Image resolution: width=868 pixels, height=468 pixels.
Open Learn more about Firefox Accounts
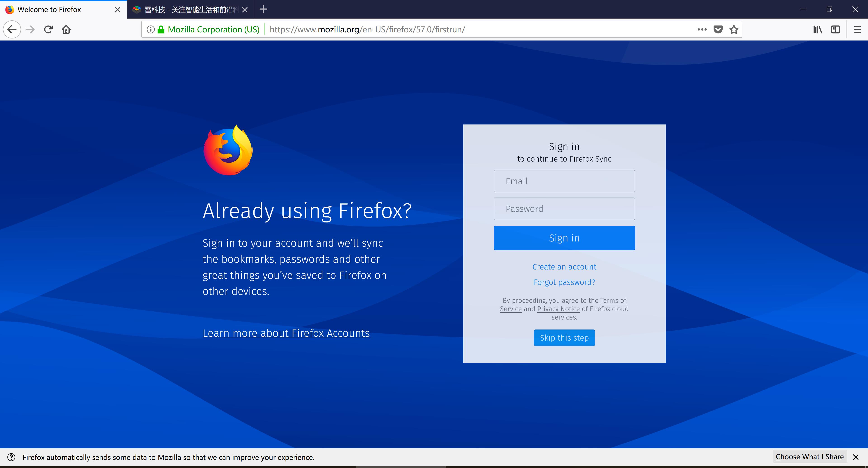[x=286, y=333]
